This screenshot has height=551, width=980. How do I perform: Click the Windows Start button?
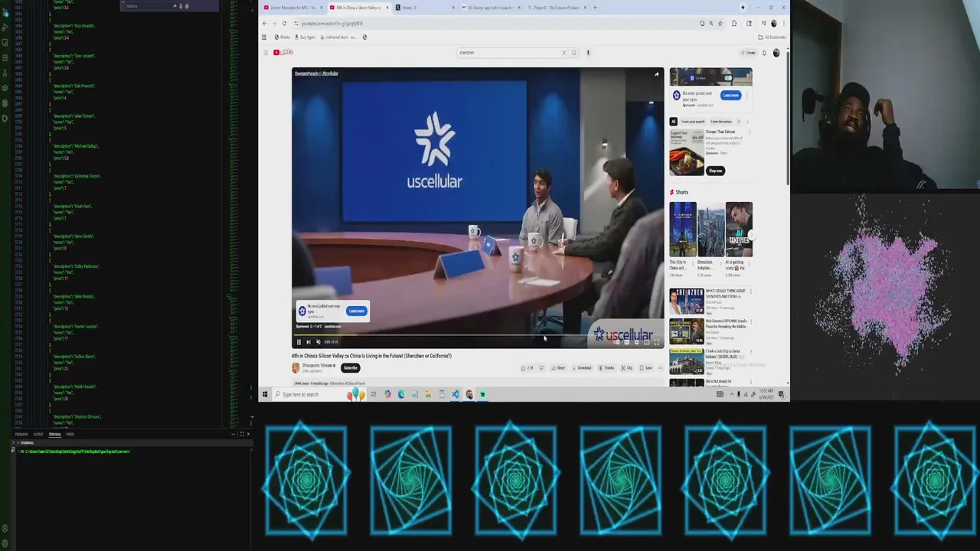tap(265, 394)
